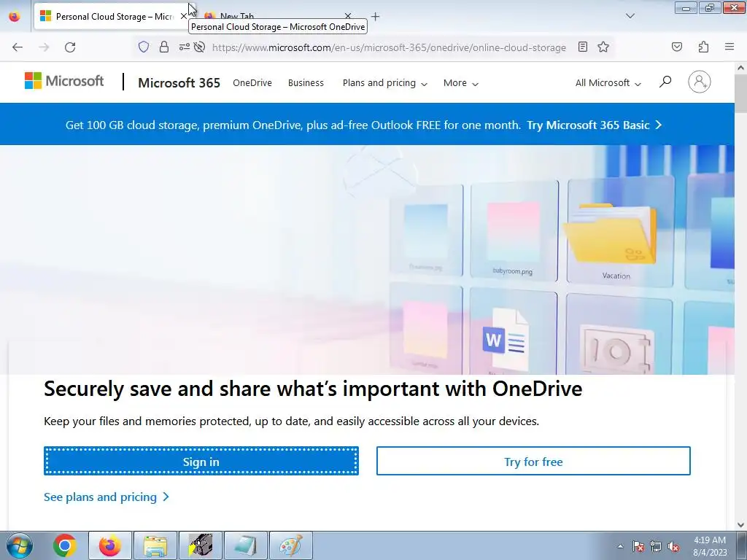
Task: Open the list all tabs chevron
Action: pos(630,16)
